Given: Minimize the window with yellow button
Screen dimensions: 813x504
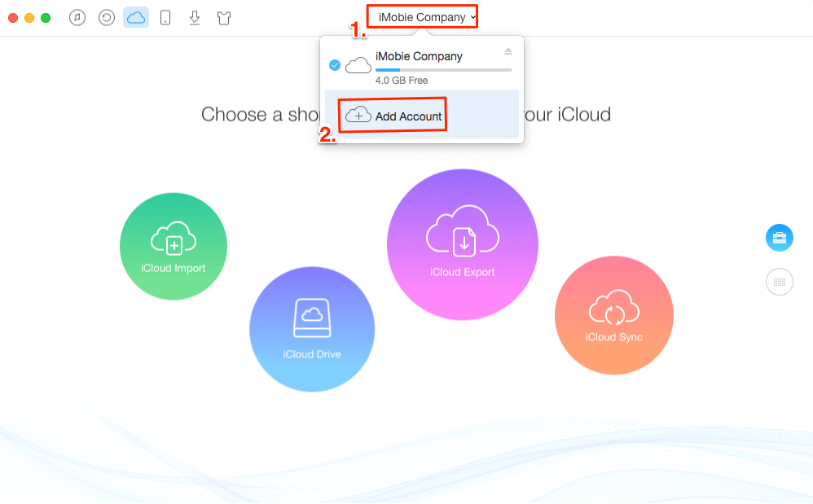Looking at the screenshot, I should 29,18.
